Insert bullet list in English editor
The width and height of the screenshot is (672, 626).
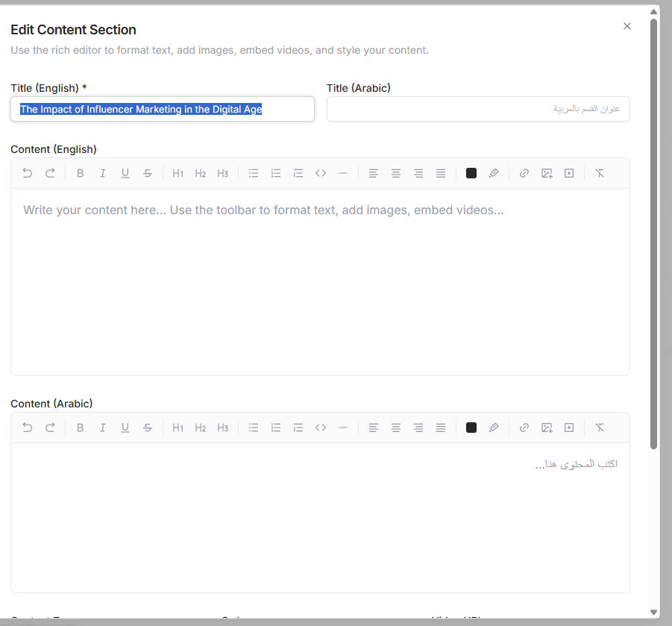(254, 173)
